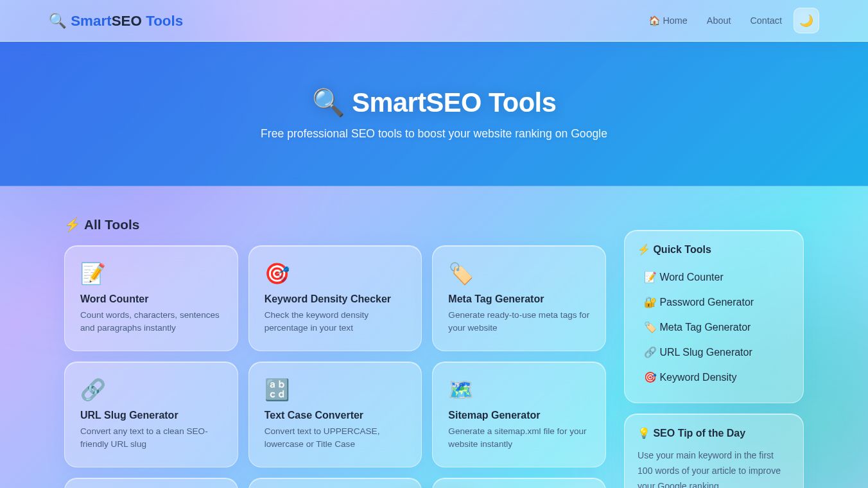Click the magnifying glass logo icon in header

58,21
